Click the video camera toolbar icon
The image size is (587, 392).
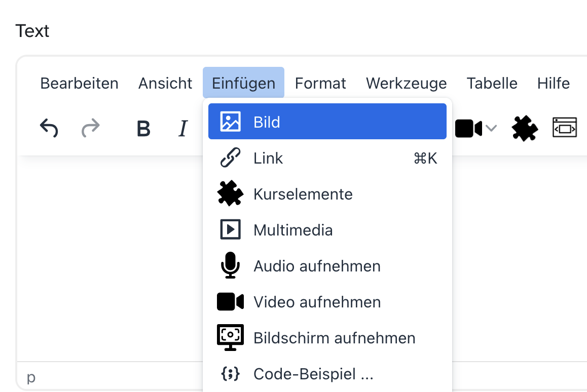[468, 129]
